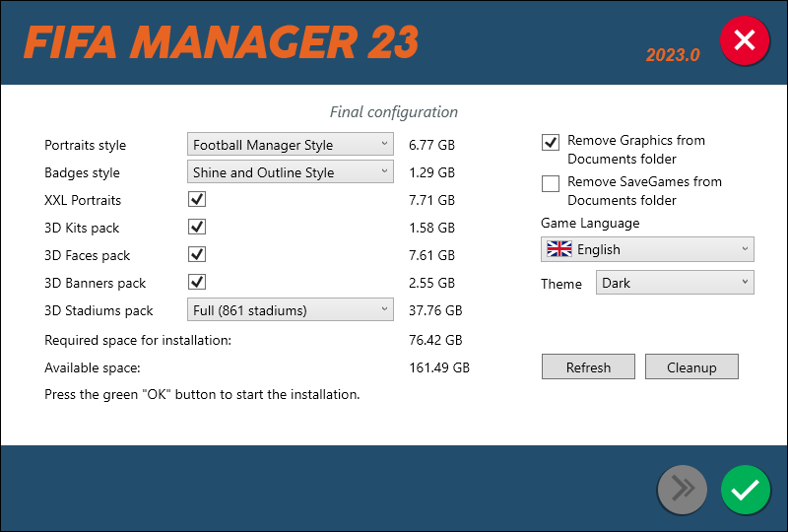Click the green OK checkmark button

point(746,490)
